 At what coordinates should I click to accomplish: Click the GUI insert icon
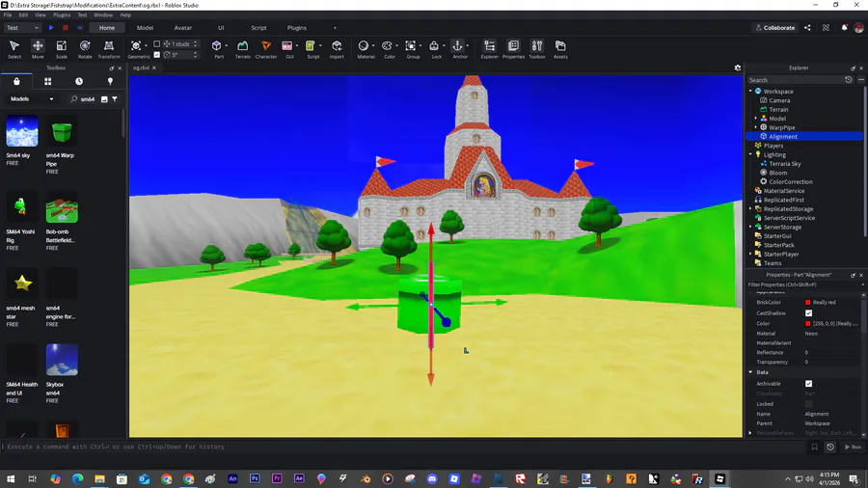click(x=287, y=46)
